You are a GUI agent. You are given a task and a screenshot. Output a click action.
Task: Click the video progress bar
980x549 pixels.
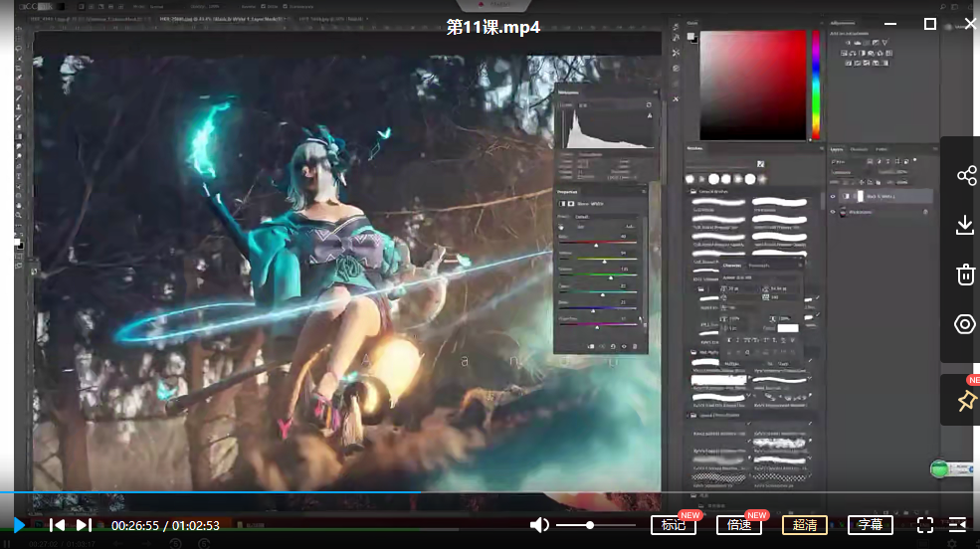click(497, 492)
